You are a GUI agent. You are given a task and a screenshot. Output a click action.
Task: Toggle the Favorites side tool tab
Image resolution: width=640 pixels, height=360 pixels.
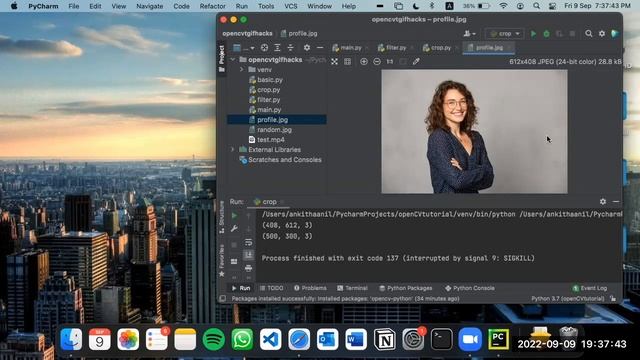[x=222, y=260]
